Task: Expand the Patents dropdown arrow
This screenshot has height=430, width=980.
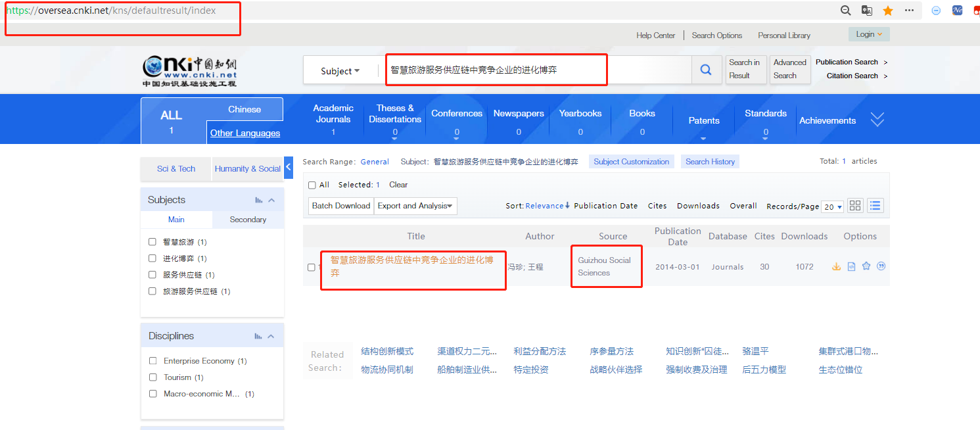Action: click(x=703, y=139)
